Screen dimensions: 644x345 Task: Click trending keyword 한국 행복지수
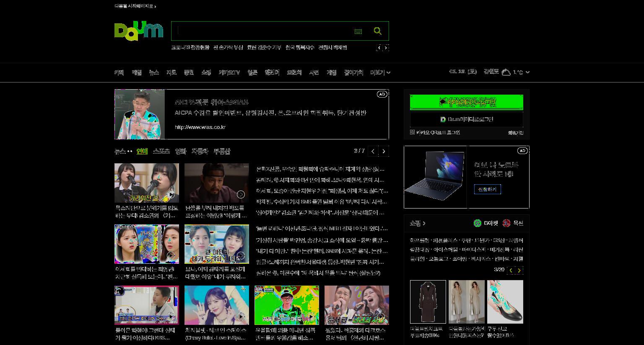pos(300,48)
